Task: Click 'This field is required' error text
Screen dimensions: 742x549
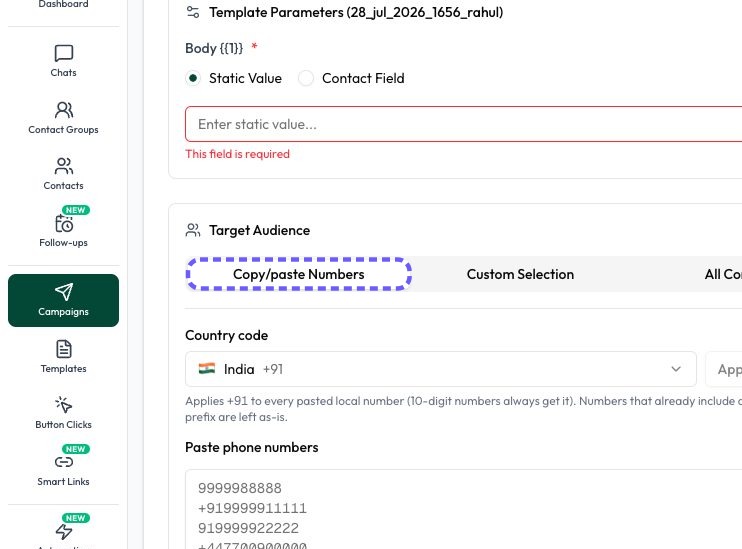Action: point(238,154)
